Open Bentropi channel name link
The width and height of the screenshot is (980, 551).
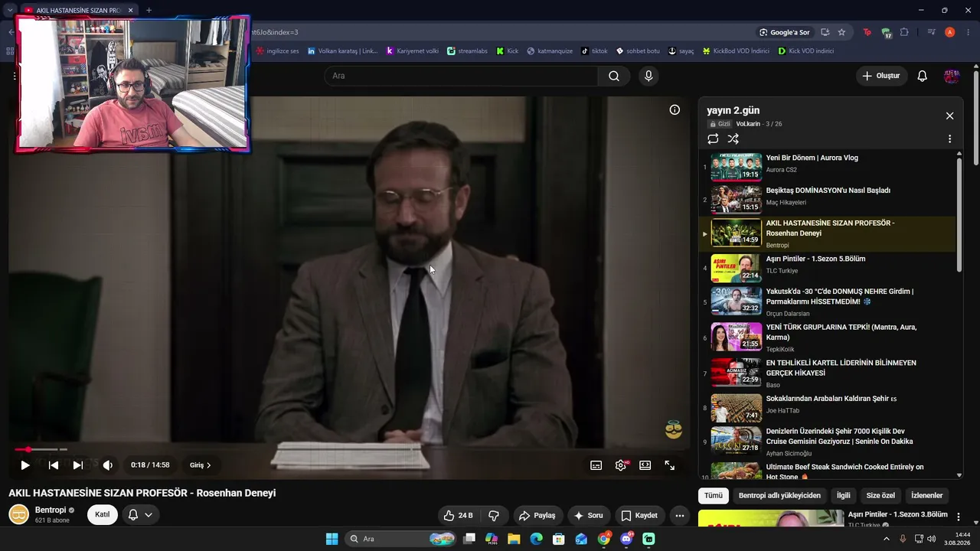(x=51, y=510)
